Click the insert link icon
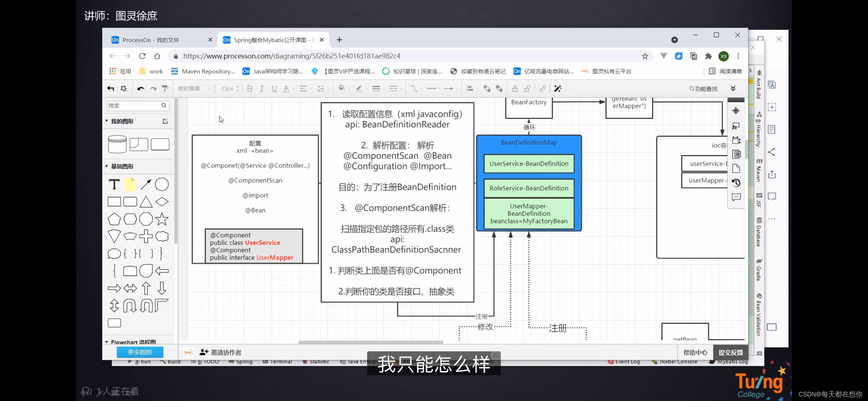The height and width of the screenshot is (401, 868). pyautogui.click(x=542, y=88)
